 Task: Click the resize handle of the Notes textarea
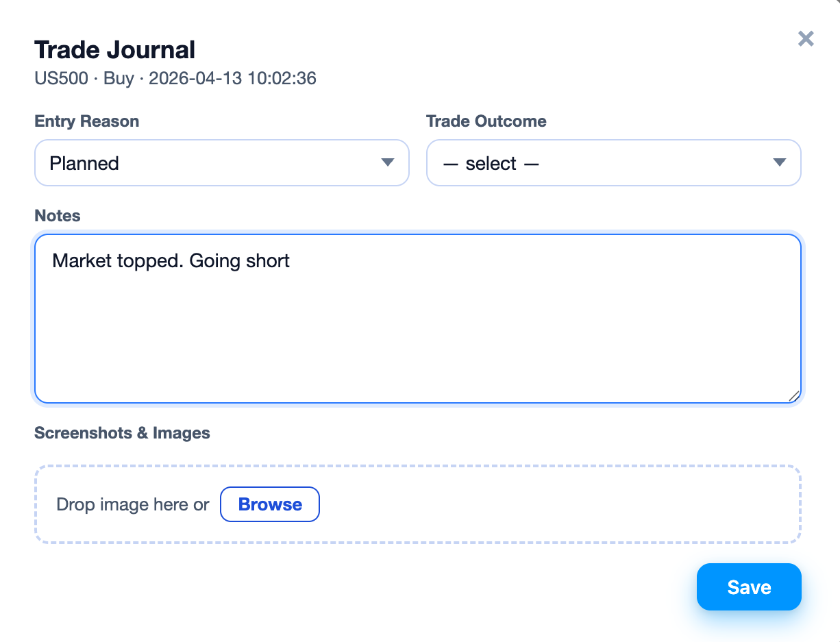pos(793,395)
